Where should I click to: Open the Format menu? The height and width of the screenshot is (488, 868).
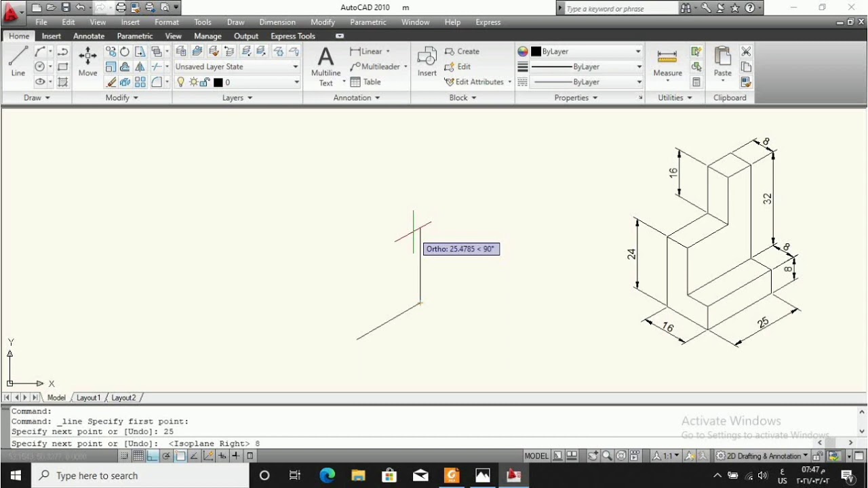167,22
